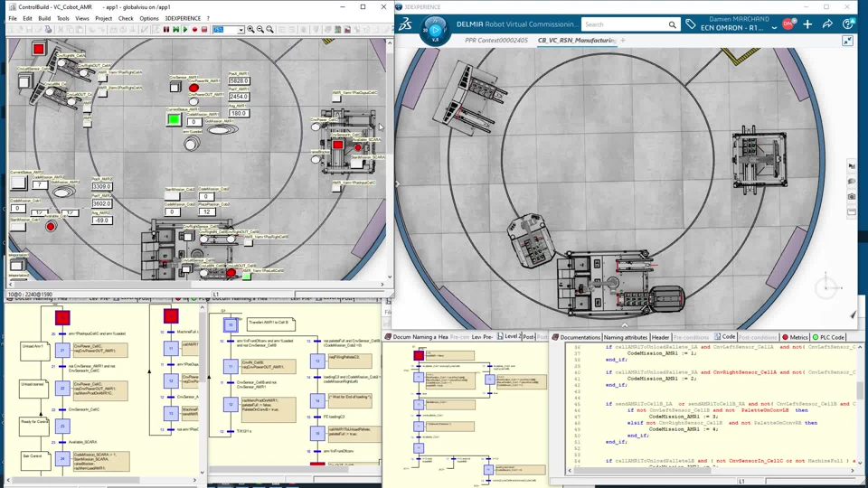Click the collapse view icon at viewer top right
This screenshot has height=488, width=868.
[847, 41]
